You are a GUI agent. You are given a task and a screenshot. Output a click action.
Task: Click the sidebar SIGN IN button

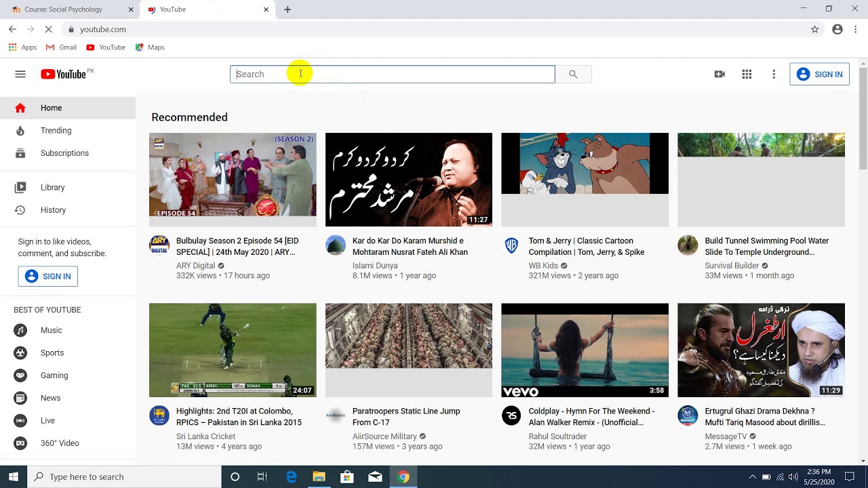[x=48, y=276]
